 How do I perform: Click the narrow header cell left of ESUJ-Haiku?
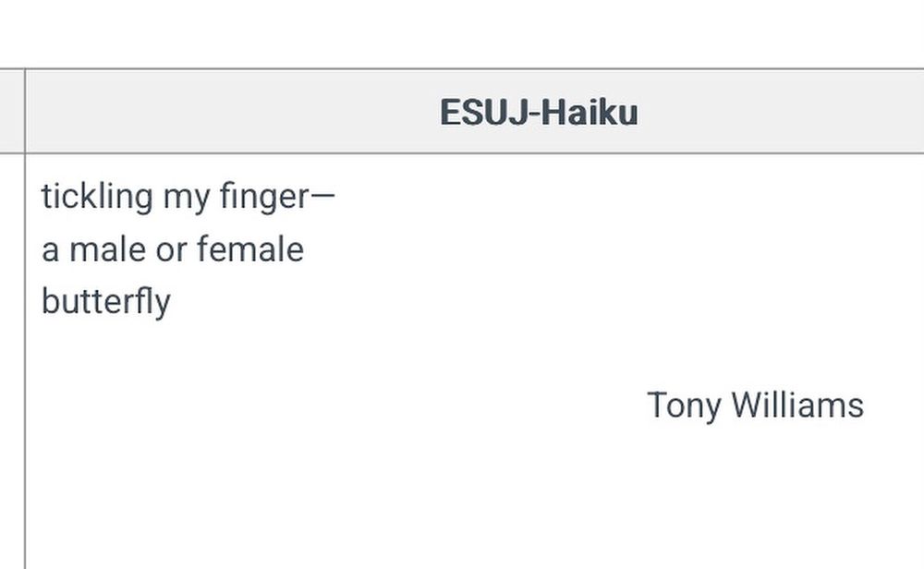[x=12, y=112]
